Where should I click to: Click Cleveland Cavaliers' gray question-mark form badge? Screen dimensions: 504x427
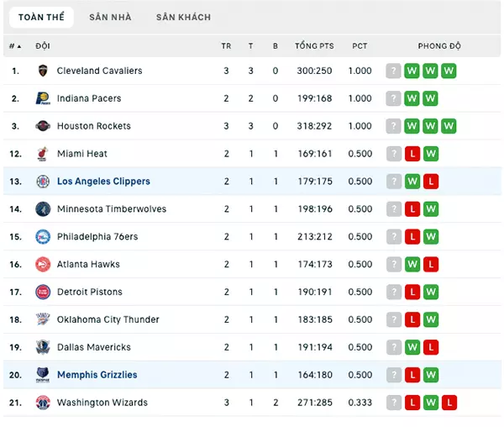(x=393, y=71)
